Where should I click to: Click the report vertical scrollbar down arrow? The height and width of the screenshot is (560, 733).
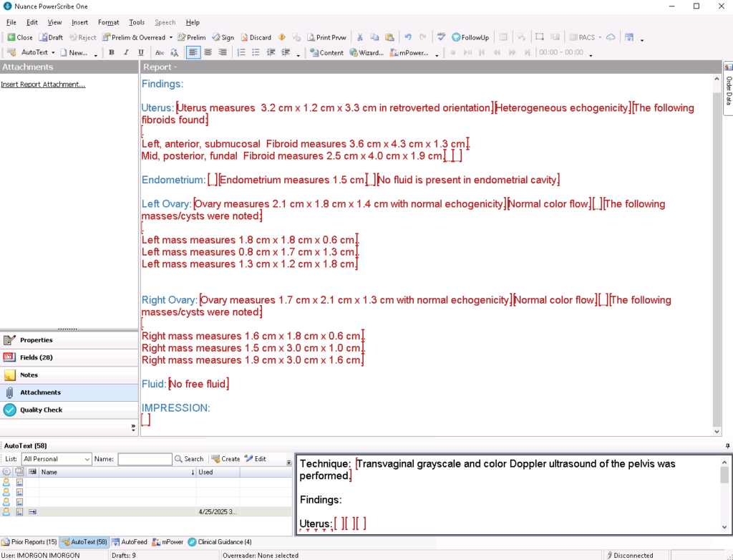[x=717, y=432]
